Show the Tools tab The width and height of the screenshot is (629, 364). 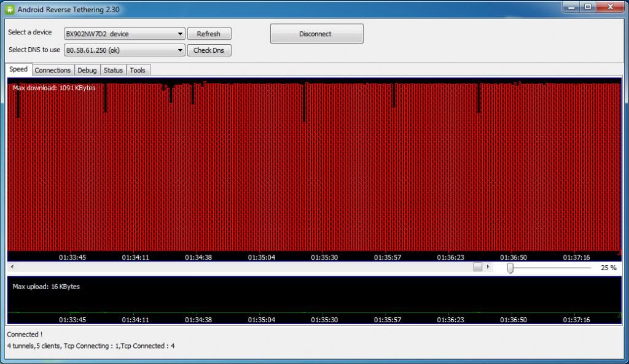pyautogui.click(x=138, y=70)
